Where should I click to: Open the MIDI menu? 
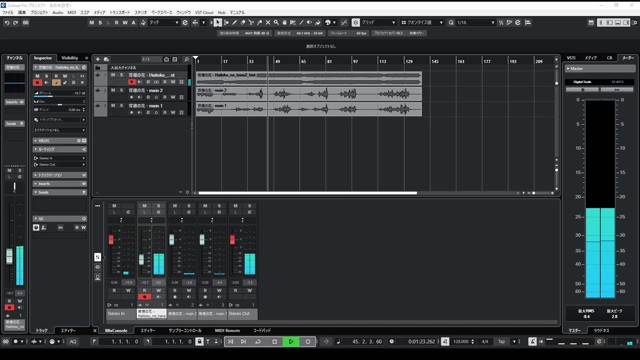pyautogui.click(x=72, y=13)
